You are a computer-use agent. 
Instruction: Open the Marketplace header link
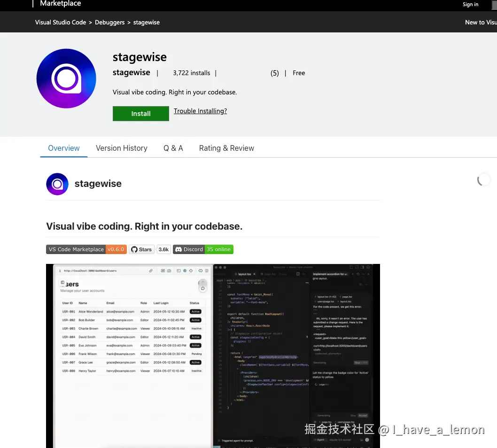(x=61, y=3)
